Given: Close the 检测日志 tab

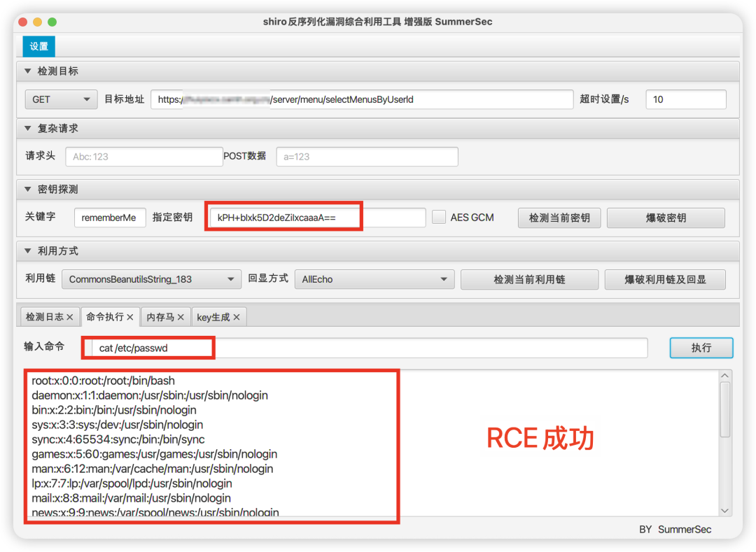Looking at the screenshot, I should point(70,317).
